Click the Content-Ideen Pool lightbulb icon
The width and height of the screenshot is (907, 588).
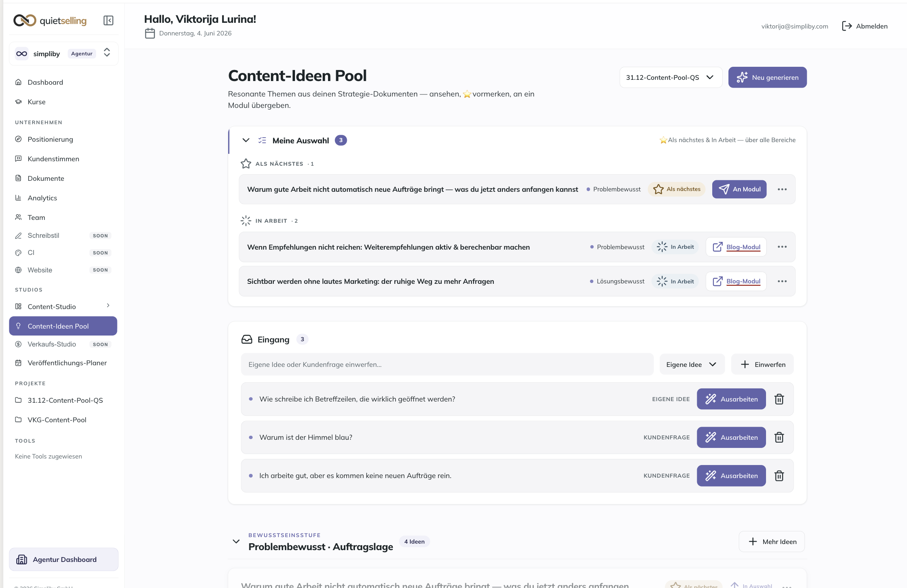18,326
